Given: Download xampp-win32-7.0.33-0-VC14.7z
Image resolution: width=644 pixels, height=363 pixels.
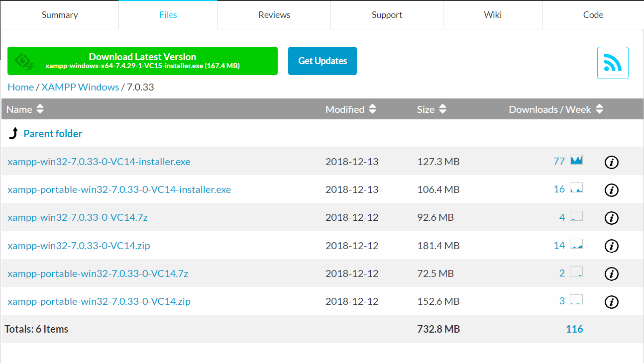Looking at the screenshot, I should (x=78, y=217).
